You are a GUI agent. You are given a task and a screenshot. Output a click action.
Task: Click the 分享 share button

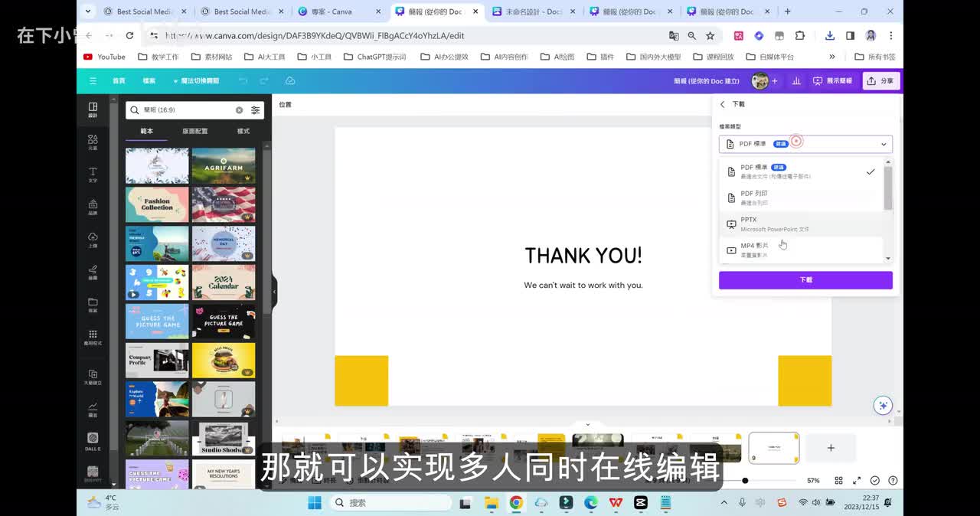point(880,81)
